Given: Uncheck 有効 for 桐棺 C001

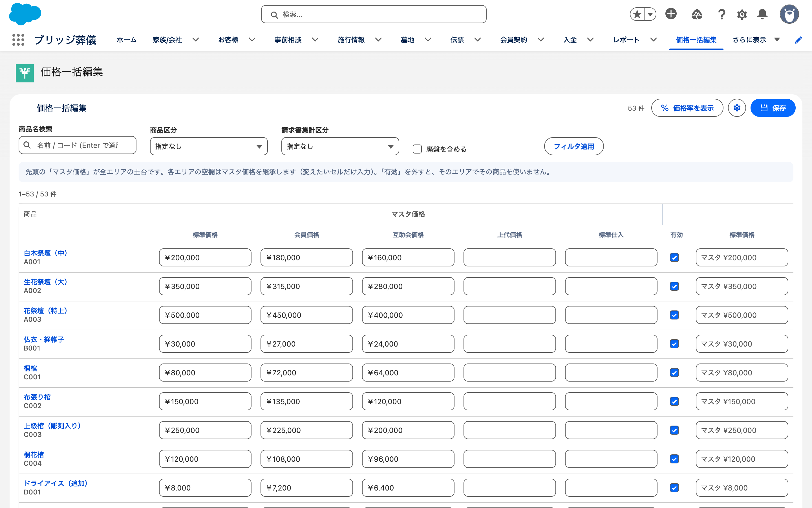Looking at the screenshot, I should tap(674, 373).
